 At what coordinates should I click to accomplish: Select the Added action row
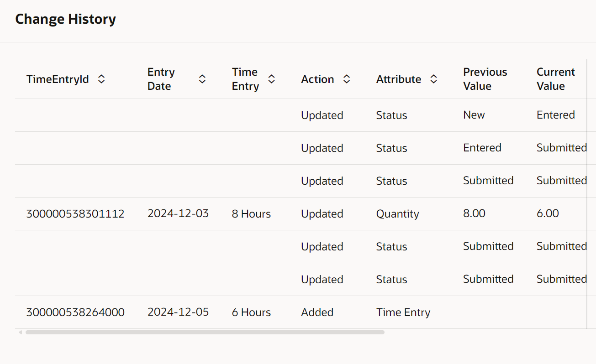pos(317,312)
